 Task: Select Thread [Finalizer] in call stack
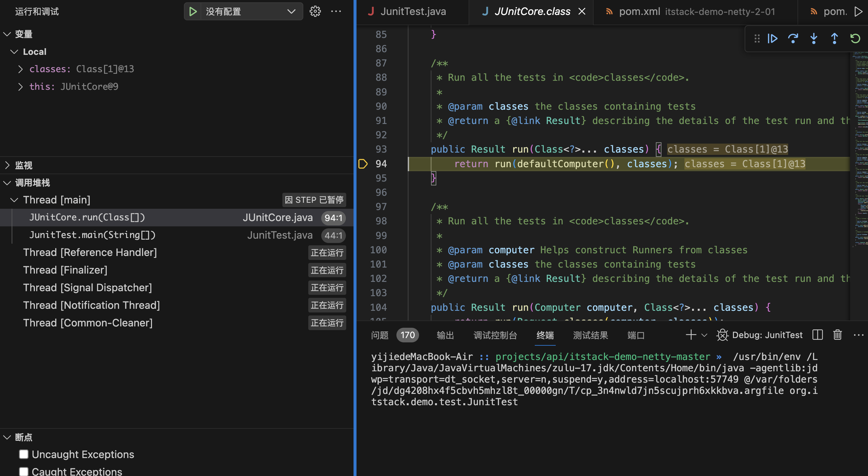tap(177, 270)
